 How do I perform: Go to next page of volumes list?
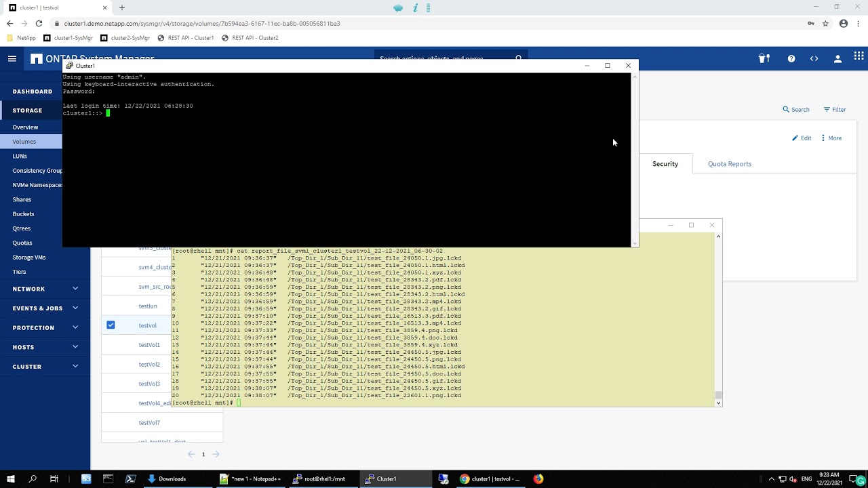tap(216, 454)
